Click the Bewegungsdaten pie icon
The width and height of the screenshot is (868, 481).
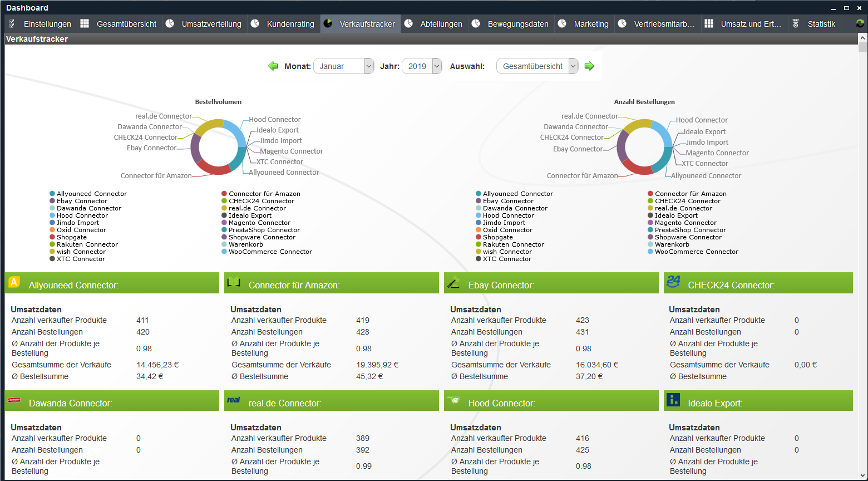click(476, 23)
